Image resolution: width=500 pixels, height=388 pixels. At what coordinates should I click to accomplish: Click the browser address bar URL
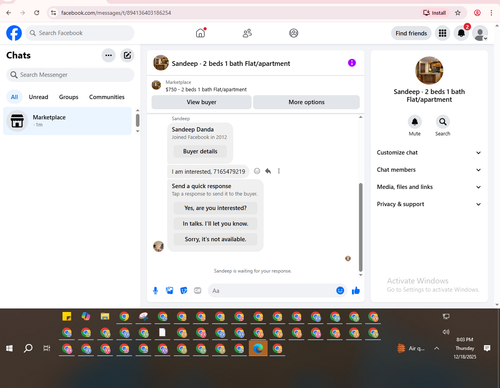(x=116, y=13)
